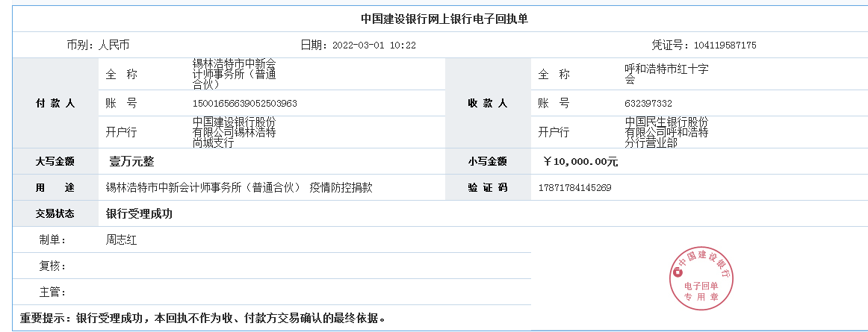Select payee account number 632397332

[x=648, y=104]
